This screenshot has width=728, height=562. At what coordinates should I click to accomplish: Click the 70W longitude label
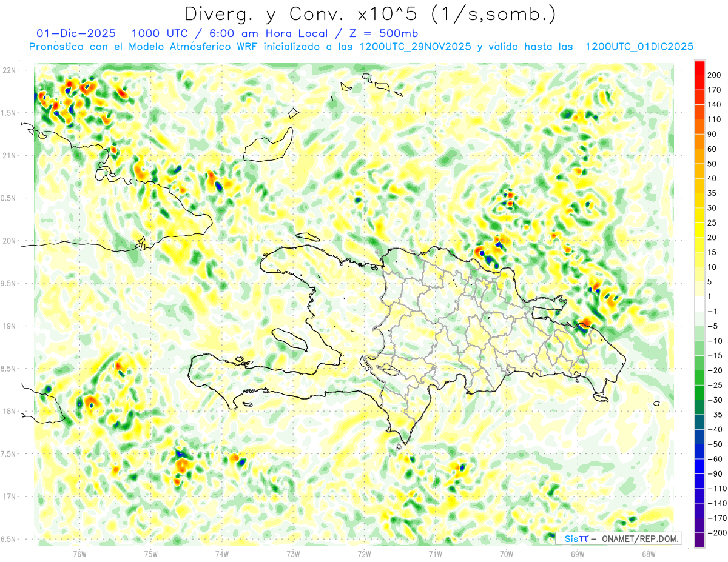click(507, 554)
